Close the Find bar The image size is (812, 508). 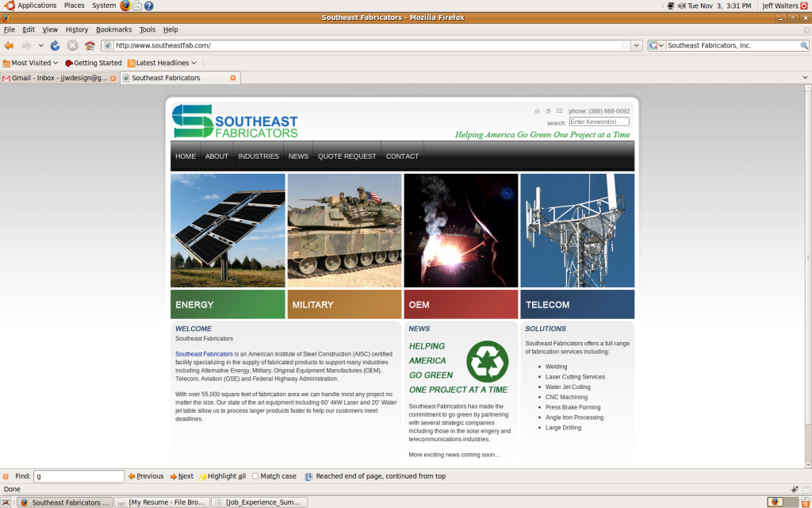coord(6,476)
